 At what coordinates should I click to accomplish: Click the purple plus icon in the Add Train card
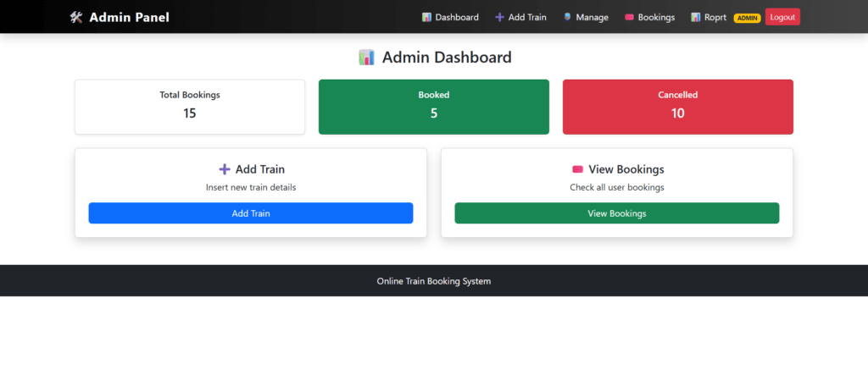[x=224, y=169]
